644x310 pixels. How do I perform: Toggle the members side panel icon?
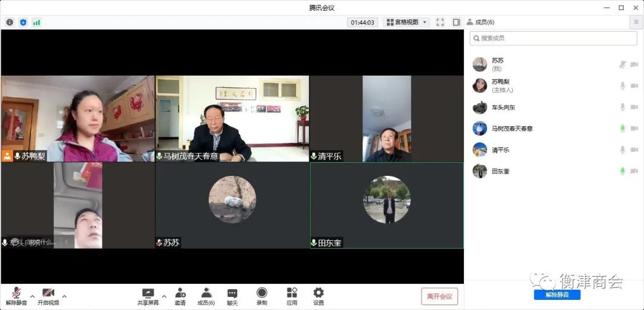(456, 22)
